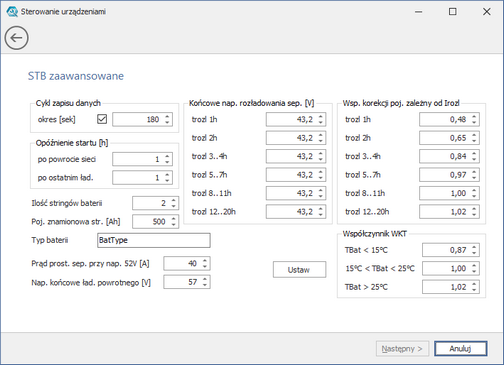Click the Współczynnik WKT group label

point(375,234)
